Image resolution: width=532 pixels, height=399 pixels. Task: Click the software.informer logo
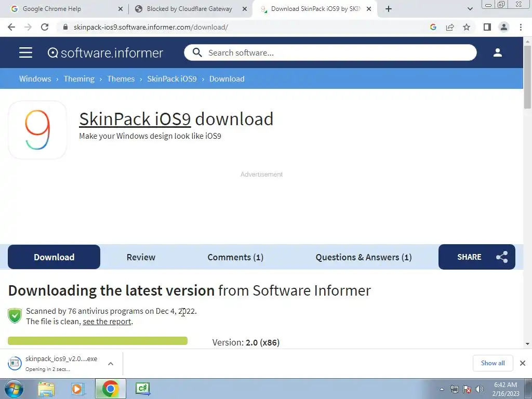(105, 53)
